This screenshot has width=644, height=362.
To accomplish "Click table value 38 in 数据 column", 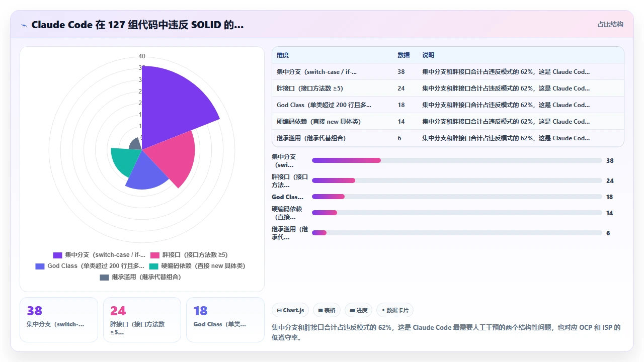I will [x=401, y=72].
